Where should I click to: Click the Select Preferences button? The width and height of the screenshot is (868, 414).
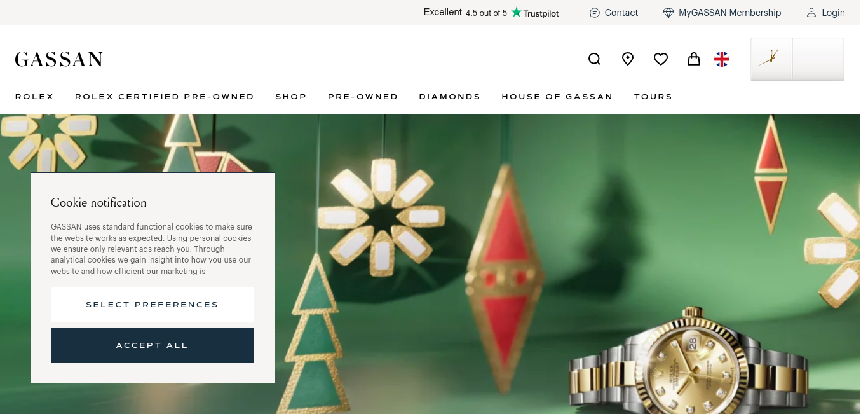pos(153,305)
